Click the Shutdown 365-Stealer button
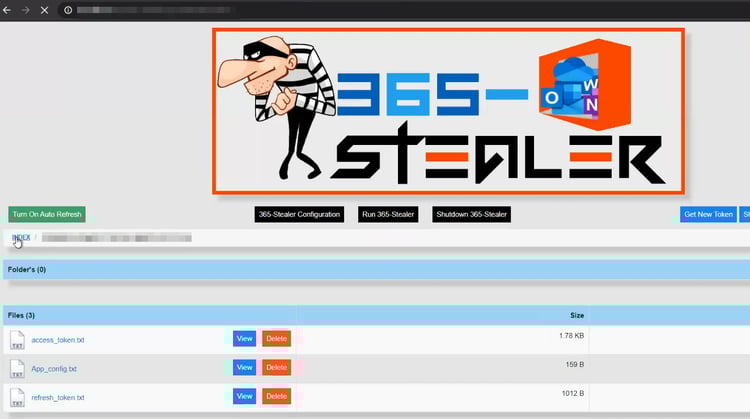 point(472,214)
